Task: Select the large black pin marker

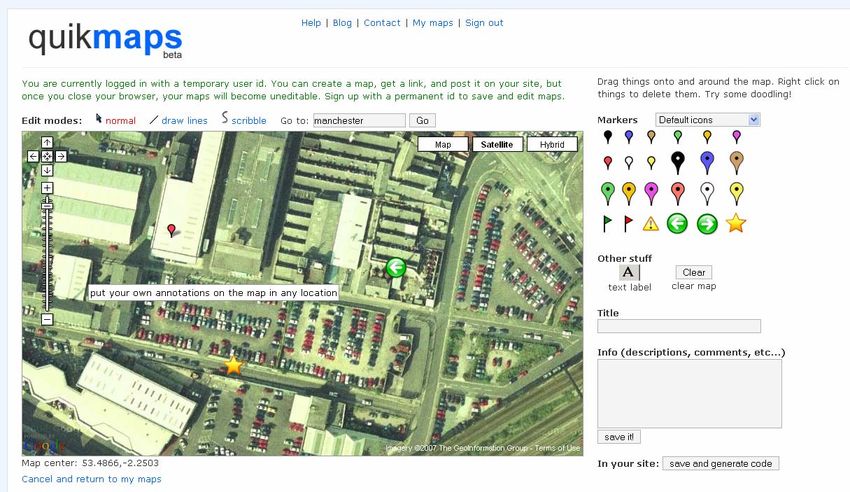Action: (x=678, y=162)
